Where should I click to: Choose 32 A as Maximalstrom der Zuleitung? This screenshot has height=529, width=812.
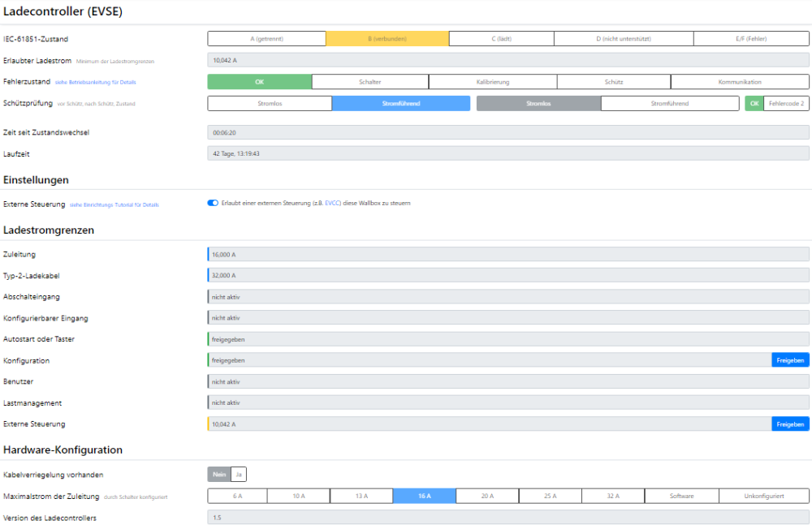click(613, 496)
